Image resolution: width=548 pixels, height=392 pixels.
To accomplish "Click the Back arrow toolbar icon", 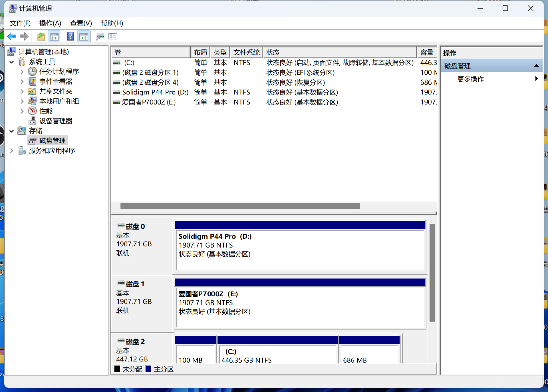I will (12, 36).
